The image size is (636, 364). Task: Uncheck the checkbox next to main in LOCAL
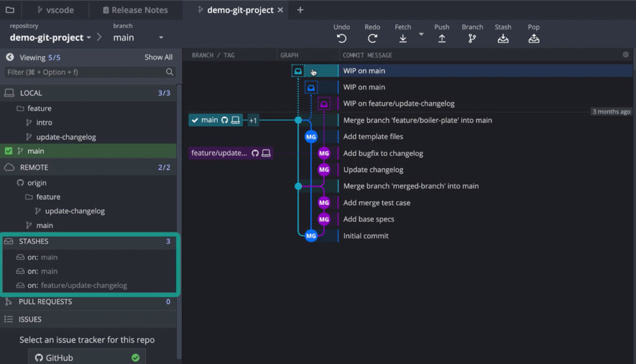(x=7, y=151)
